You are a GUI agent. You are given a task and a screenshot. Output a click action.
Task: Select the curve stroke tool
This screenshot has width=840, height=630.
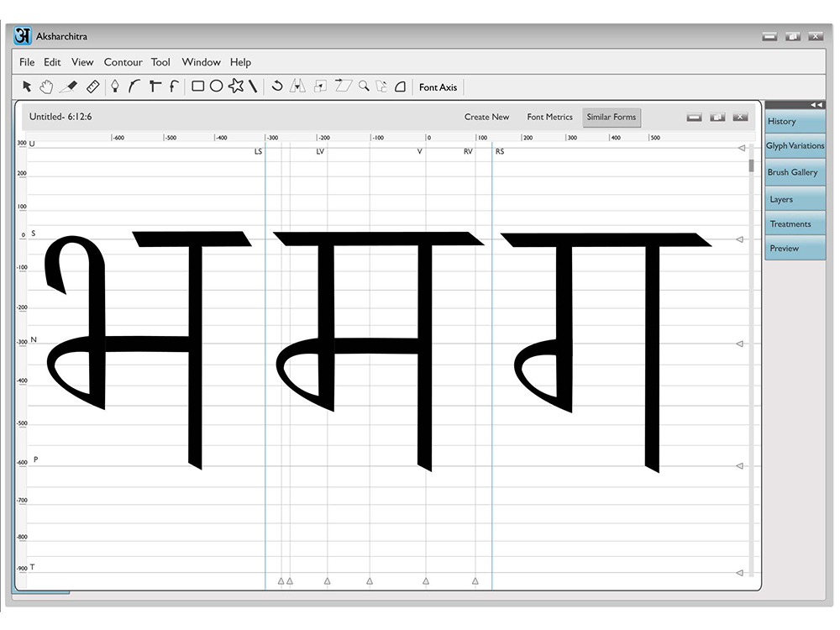tap(134, 87)
